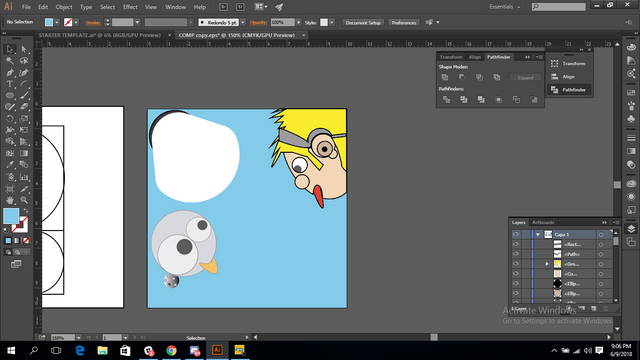The width and height of the screenshot is (640, 360).
Task: Select the Eyedropper tool
Action: (10, 165)
